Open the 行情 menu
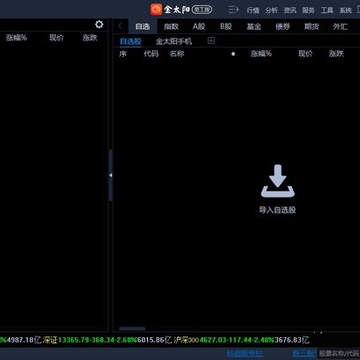Viewport: 360px width, 360px height. pyautogui.click(x=253, y=10)
